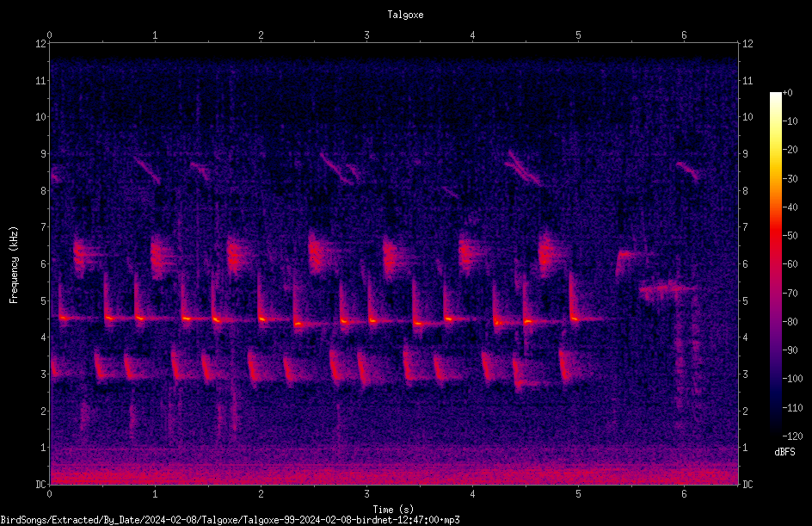Click the Talgoxe title above the spectrogram
The image size is (812, 526).
click(x=405, y=15)
